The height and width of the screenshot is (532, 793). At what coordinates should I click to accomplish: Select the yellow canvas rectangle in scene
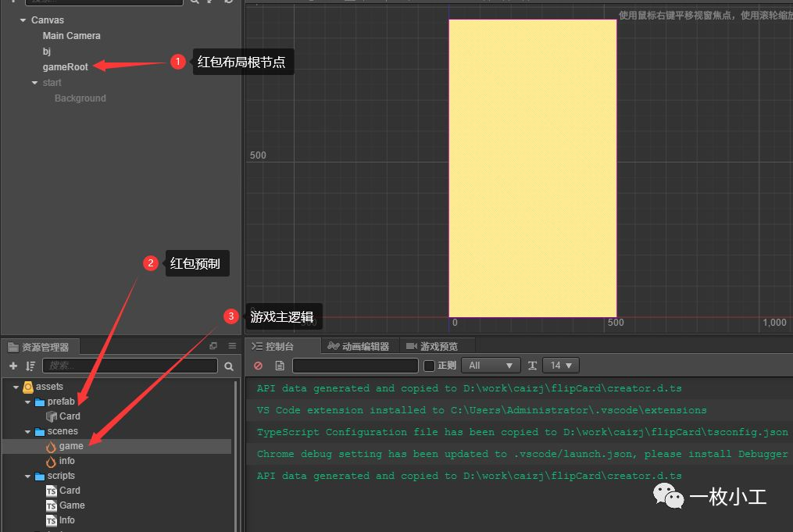(533, 169)
